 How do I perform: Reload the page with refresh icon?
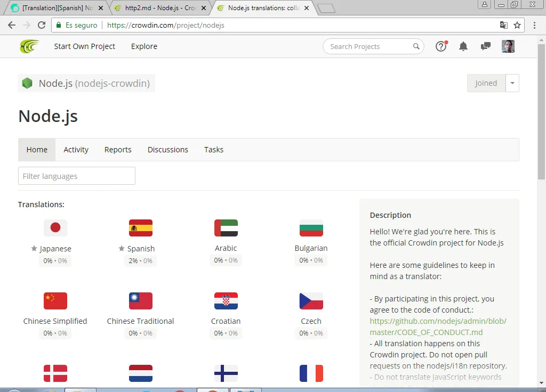(42, 25)
